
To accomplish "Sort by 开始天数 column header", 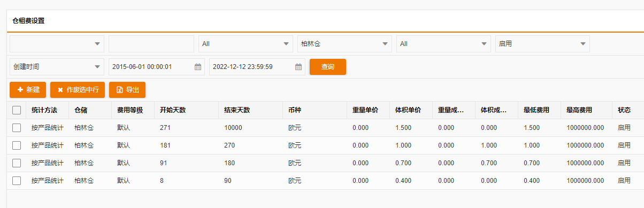I will (187, 110).
